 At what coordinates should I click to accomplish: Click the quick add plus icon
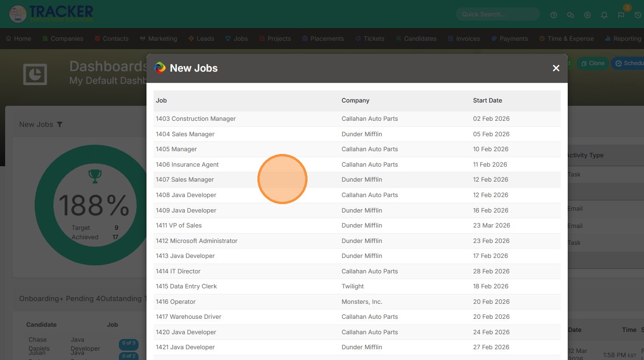pyautogui.click(x=587, y=15)
